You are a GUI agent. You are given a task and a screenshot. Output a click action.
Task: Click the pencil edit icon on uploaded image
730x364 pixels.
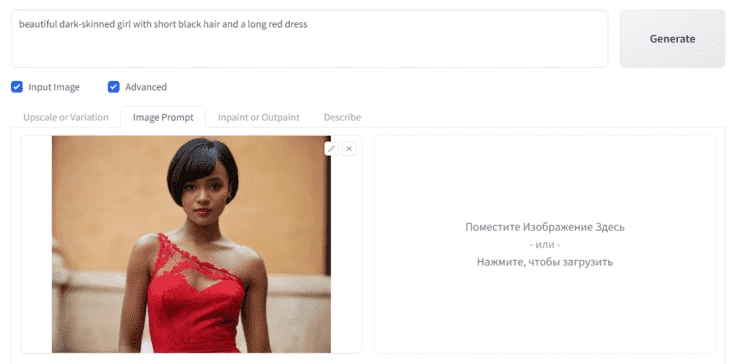(331, 148)
